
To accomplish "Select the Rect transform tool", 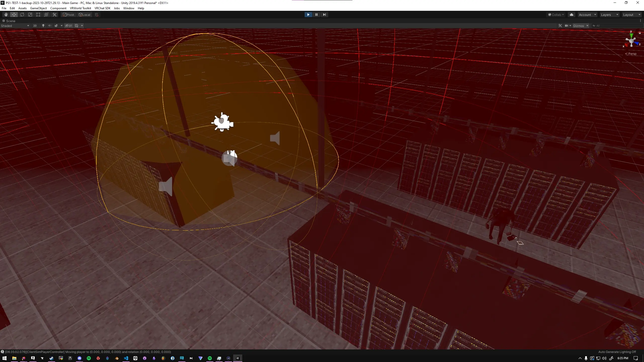I will click(38, 15).
